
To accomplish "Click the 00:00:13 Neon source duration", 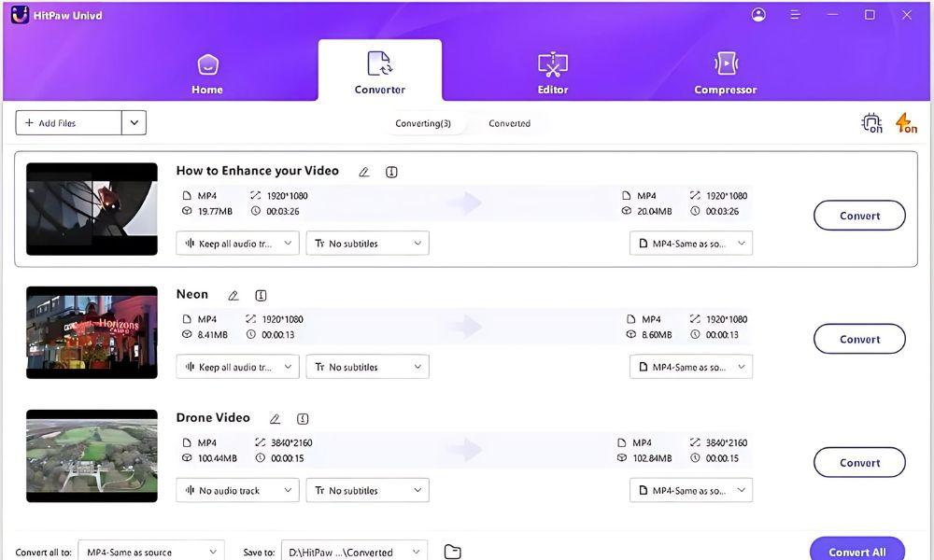I will (x=278, y=334).
